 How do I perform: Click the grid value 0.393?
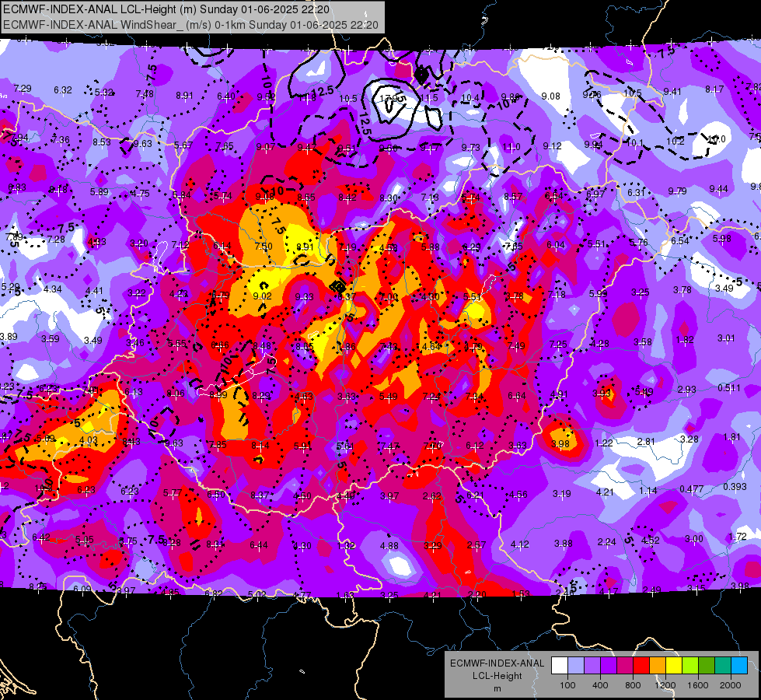pos(735,487)
